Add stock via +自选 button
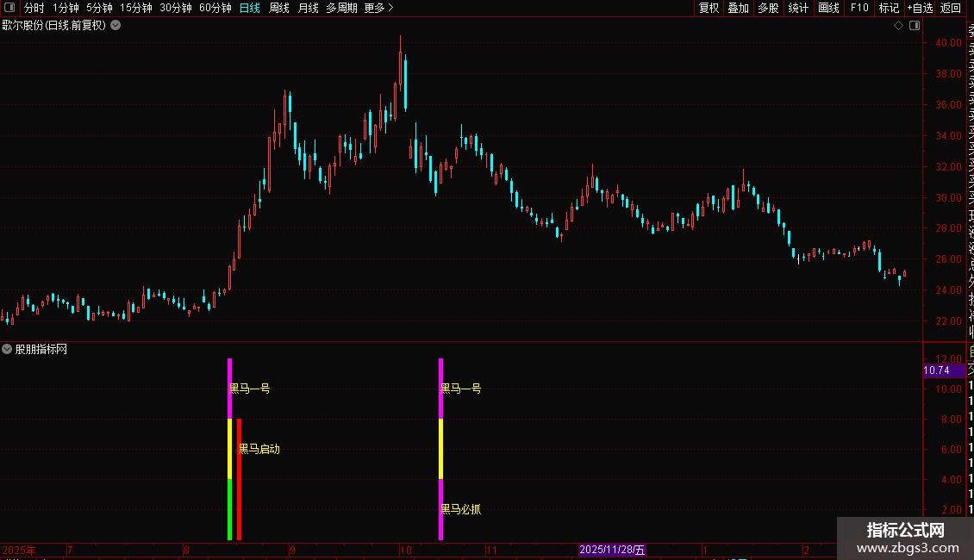 tap(920, 8)
